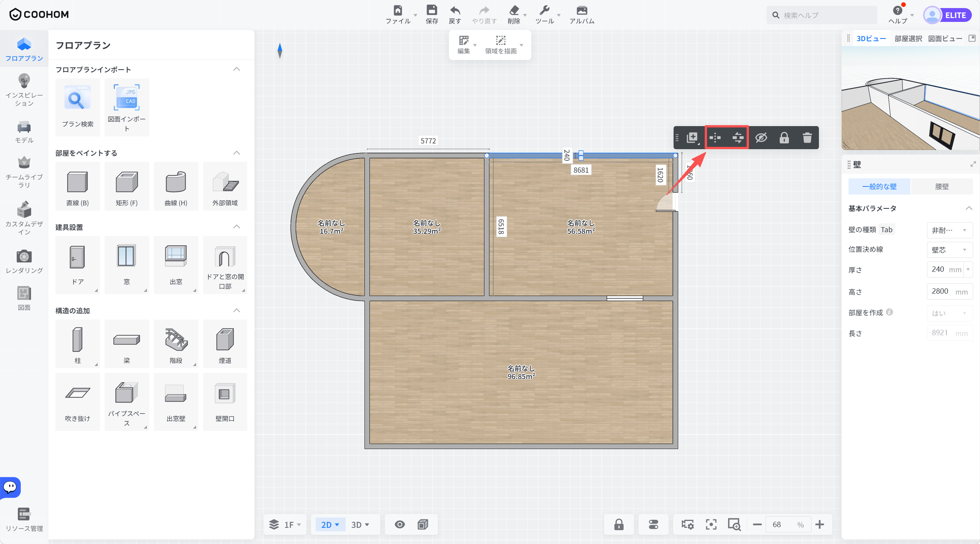
Task: Select the 図面インポート CAD import tool
Action: pos(127,107)
